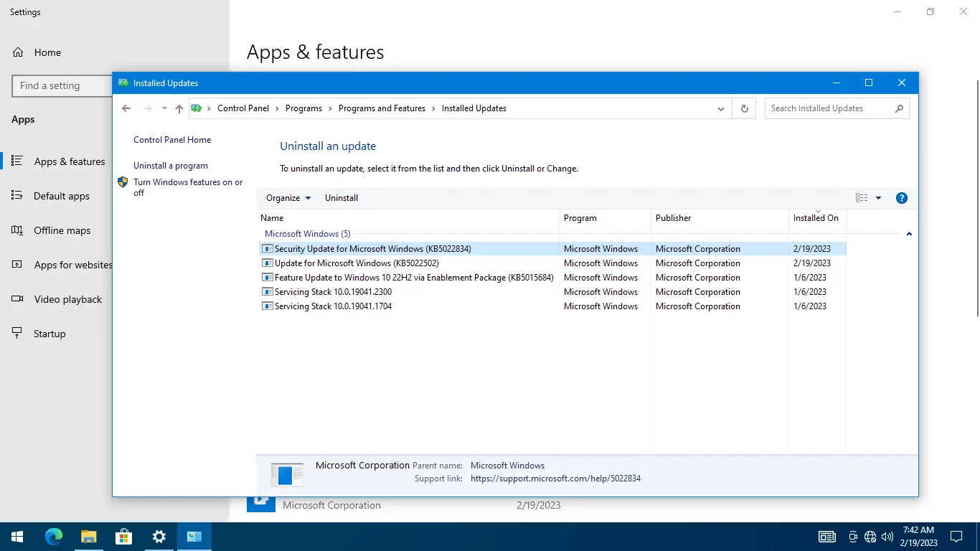This screenshot has width=980, height=551.
Task: Click the icon beside KB5022502 update
Action: click(x=268, y=263)
